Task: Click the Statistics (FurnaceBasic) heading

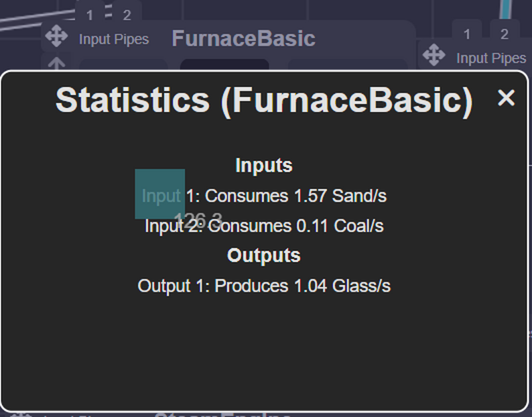Action: [x=264, y=100]
